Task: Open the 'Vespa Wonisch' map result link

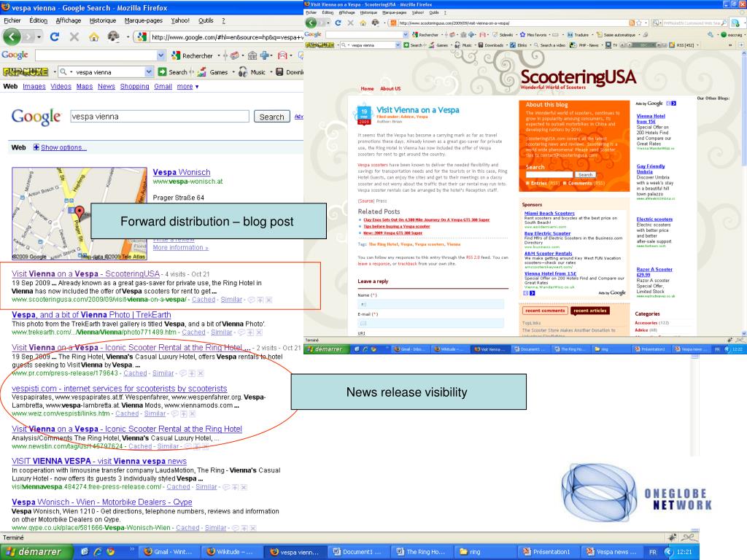Action: [182, 172]
